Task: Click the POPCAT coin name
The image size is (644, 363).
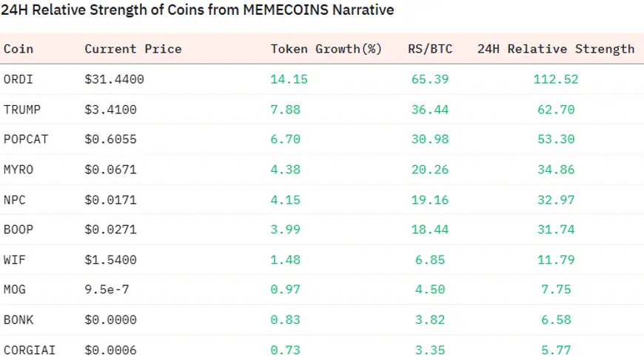Action: (x=25, y=139)
